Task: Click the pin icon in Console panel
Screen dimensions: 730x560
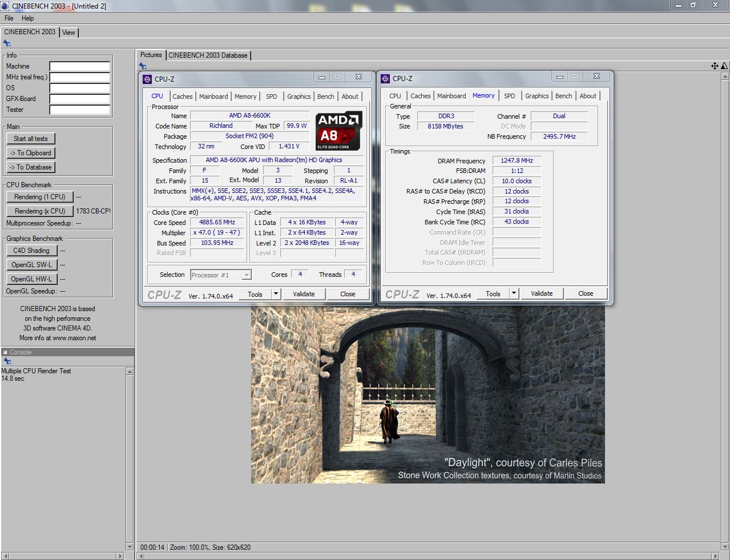Action: (x=7, y=361)
